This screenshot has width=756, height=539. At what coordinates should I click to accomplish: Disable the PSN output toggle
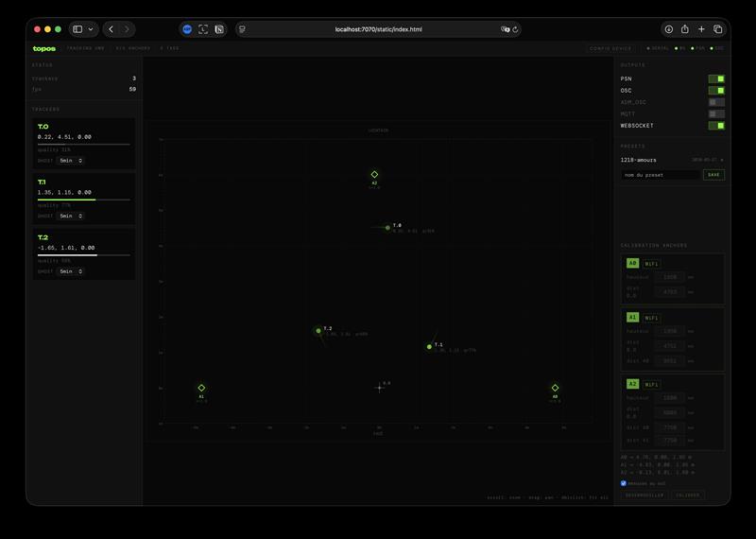(716, 78)
